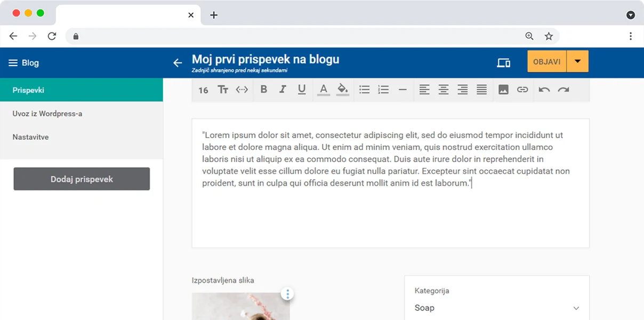Insert a horizontal line

pyautogui.click(x=402, y=90)
